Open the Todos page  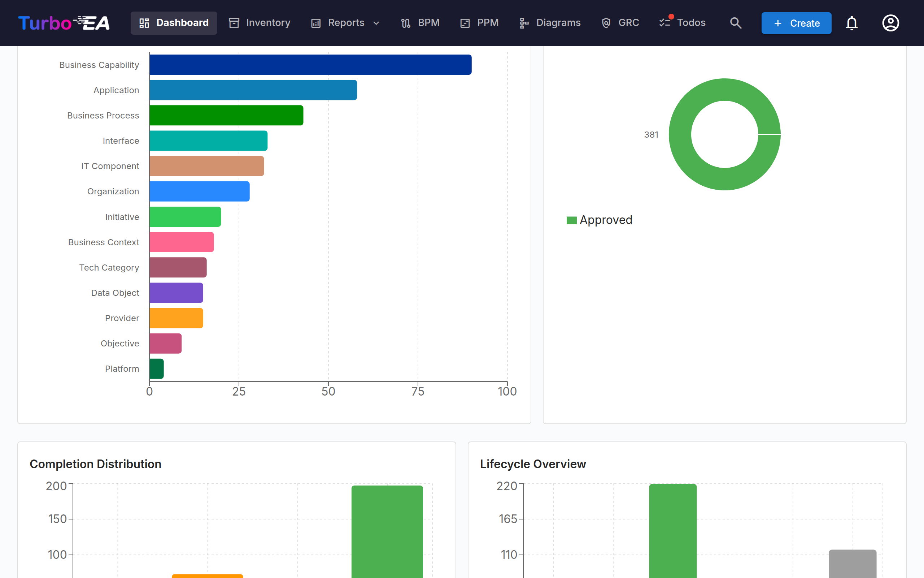[682, 23]
